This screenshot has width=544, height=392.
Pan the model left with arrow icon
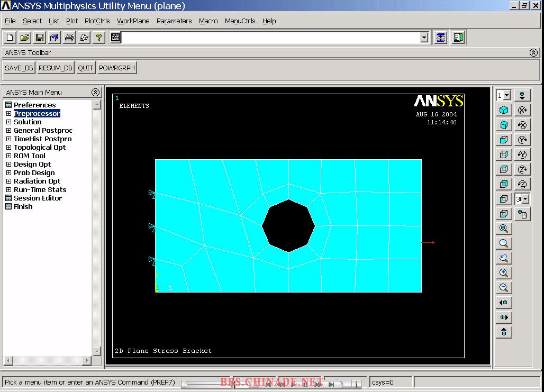(504, 303)
